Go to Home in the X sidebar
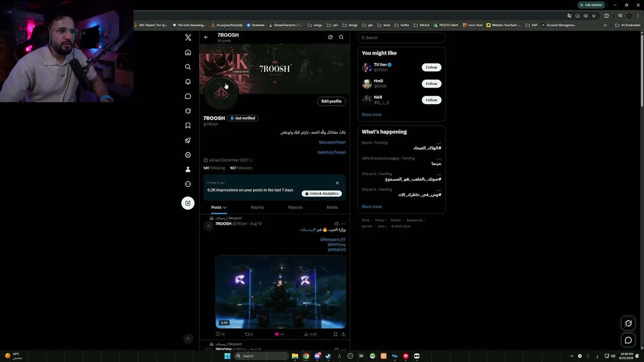 coord(188,52)
